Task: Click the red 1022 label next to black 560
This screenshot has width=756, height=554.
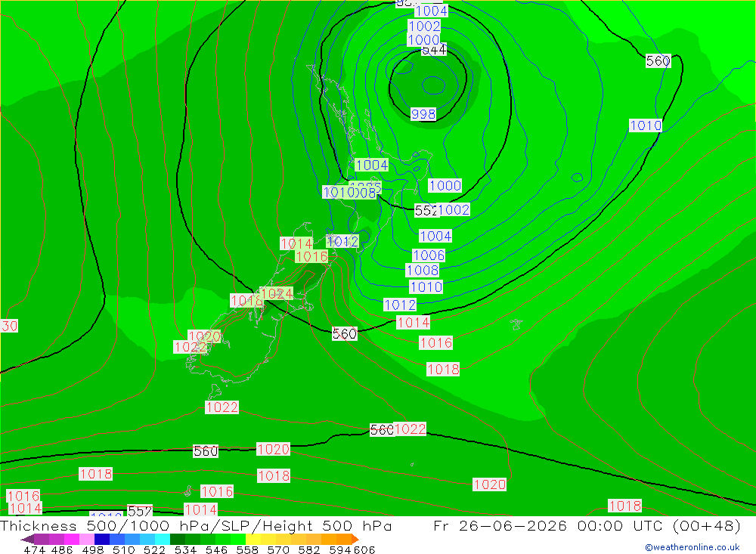Action: coord(411,429)
